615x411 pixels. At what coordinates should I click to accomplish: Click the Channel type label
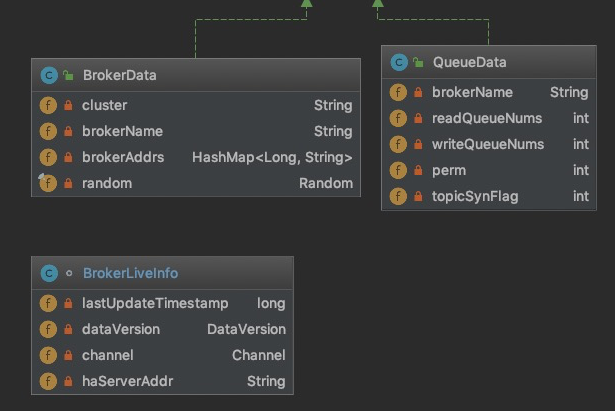pos(258,355)
